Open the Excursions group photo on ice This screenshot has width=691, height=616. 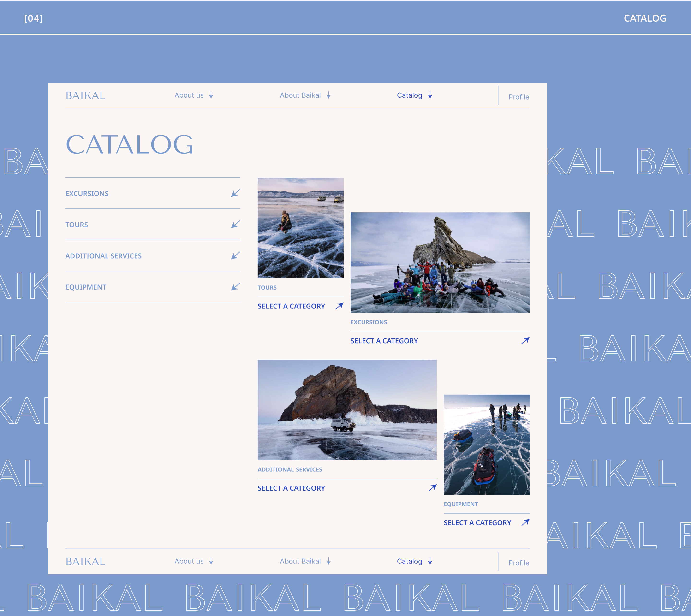[440, 262]
